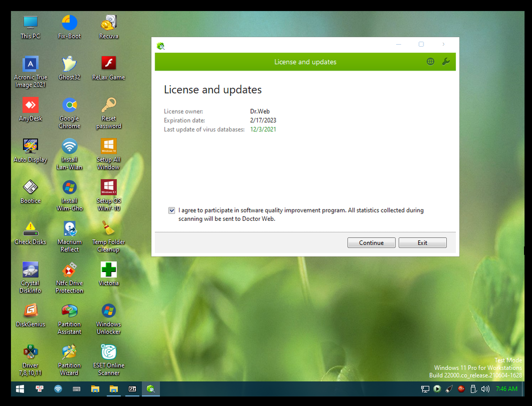
Task: Select the Partition Assistant desktop icon
Action: pyautogui.click(x=69, y=319)
